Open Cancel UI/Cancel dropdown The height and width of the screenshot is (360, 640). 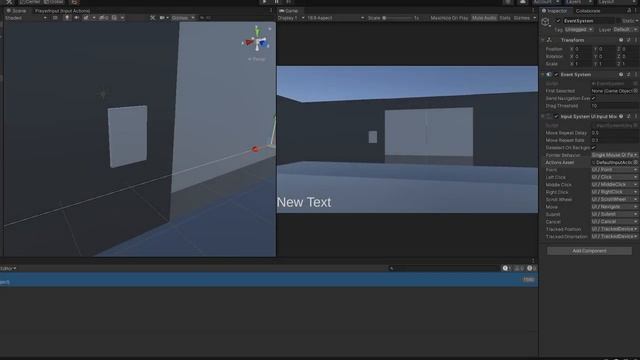[615, 222]
